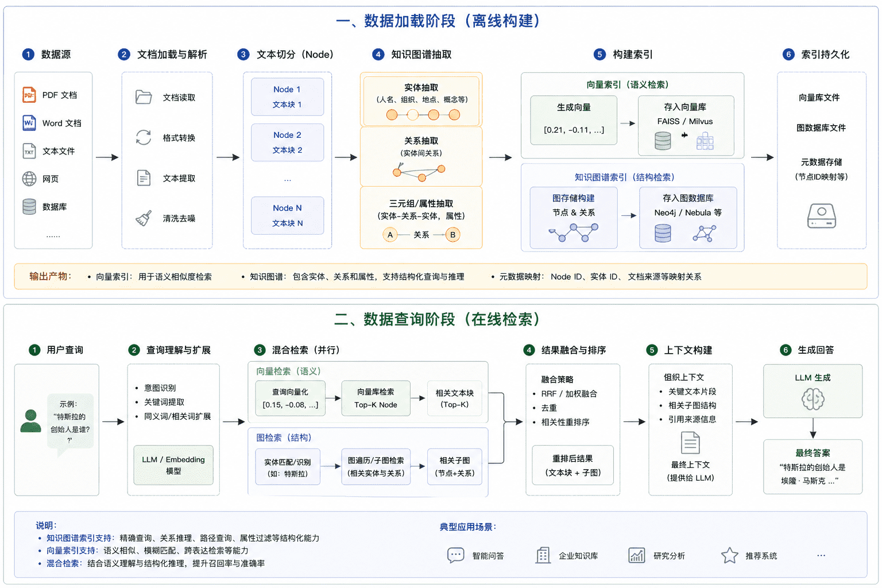Click the 智能问答 chat bubble icon
The height and width of the screenshot is (588, 882).
455,555
